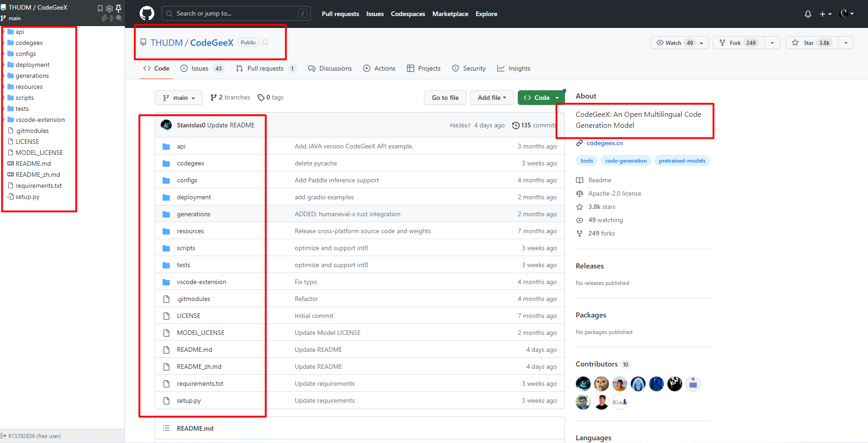Open the green Code dropdown
Viewport: 868px width, 443px height.
[x=541, y=98]
